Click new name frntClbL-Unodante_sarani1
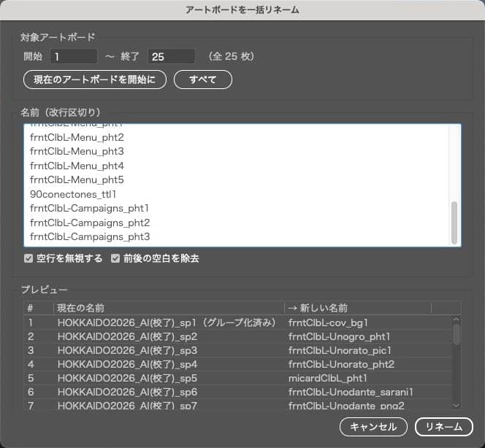This screenshot has height=448, width=485. pyautogui.click(x=351, y=393)
